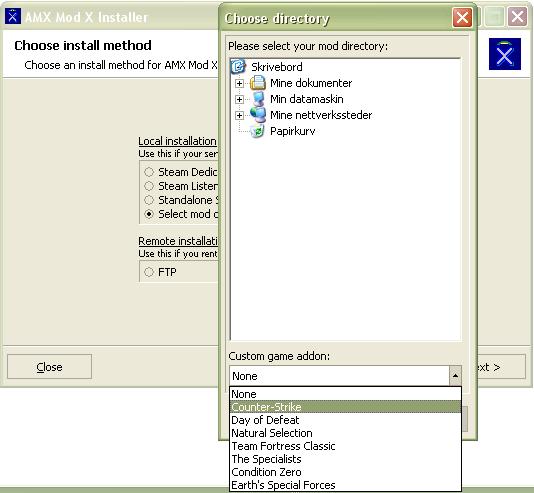Click the Local installation heading text
Screen dimensions: 534x493
pyautogui.click(x=177, y=141)
